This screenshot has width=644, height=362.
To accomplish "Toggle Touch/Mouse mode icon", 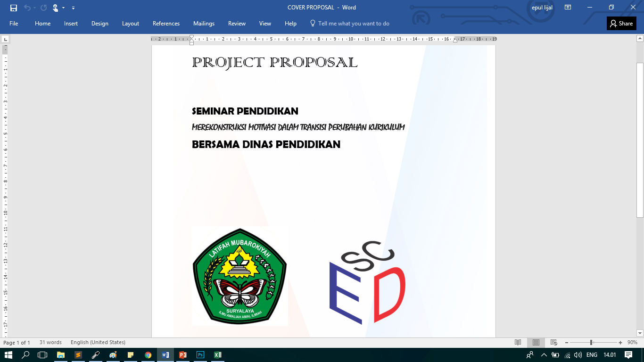I will (x=56, y=8).
